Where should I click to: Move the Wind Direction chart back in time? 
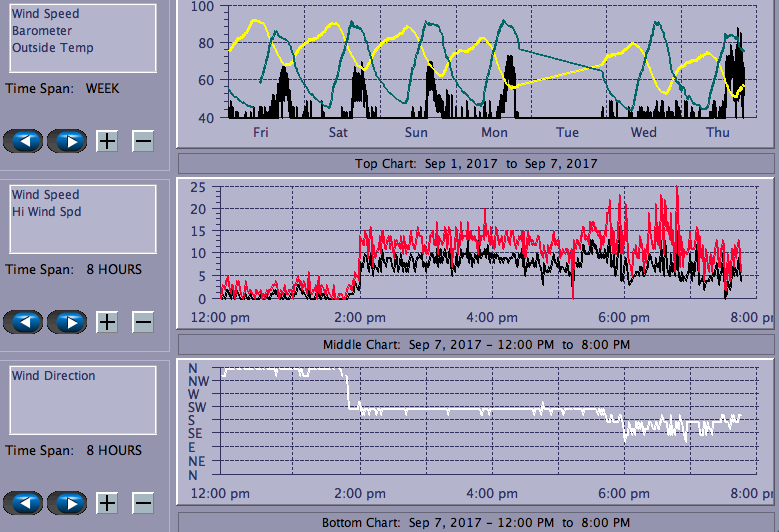click(24, 503)
